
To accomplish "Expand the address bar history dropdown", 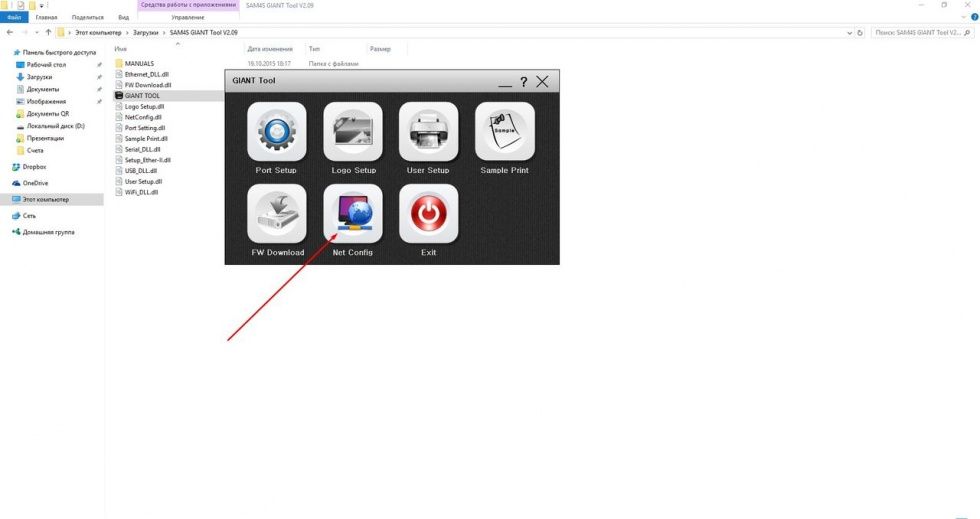I will coord(849,33).
